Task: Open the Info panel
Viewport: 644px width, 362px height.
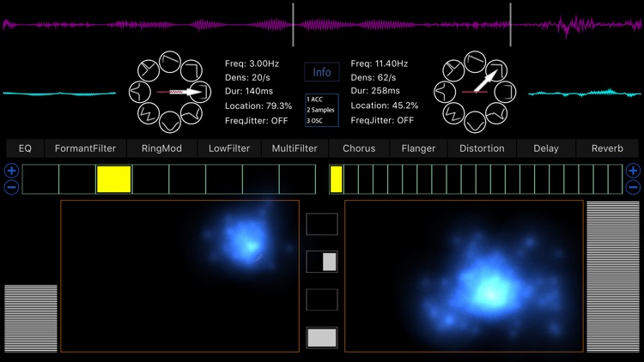Action: (322, 72)
